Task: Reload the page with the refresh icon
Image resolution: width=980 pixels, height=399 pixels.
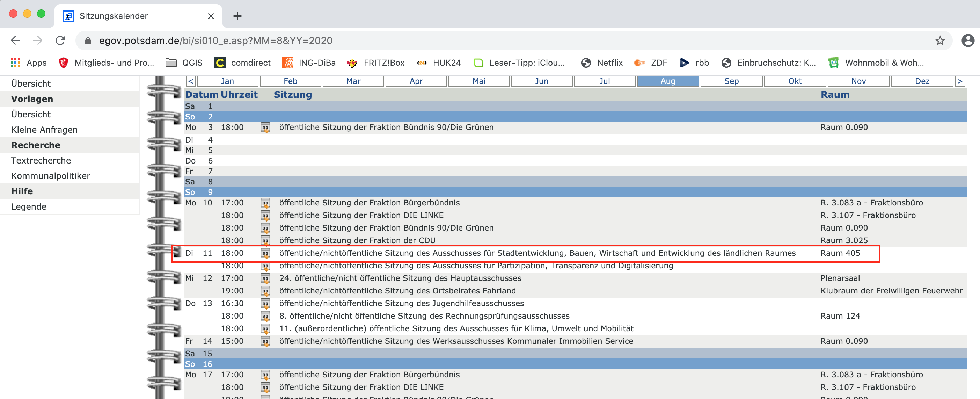Action: 60,41
